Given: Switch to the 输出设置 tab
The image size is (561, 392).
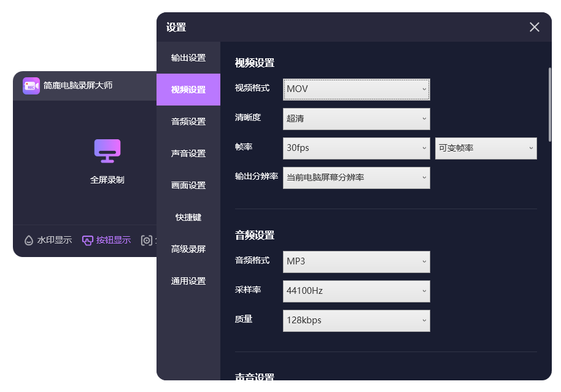Looking at the screenshot, I should [188, 58].
